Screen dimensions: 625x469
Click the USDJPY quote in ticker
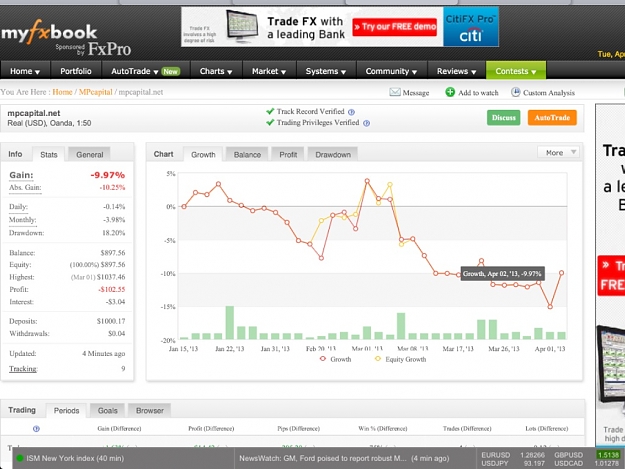pyautogui.click(x=513, y=463)
